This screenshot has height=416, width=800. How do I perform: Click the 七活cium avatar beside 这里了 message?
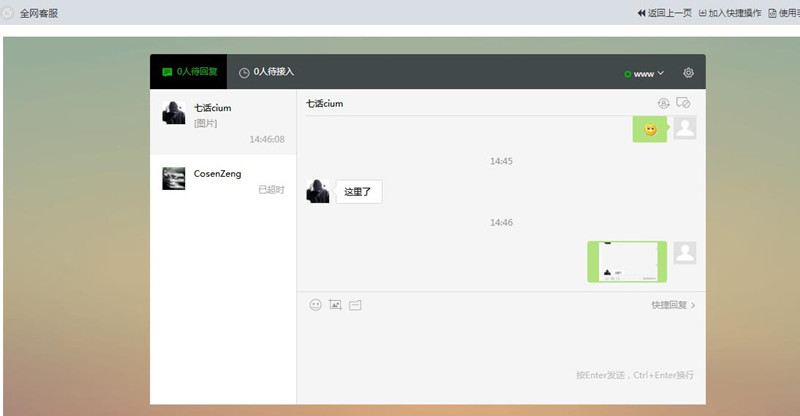click(318, 191)
